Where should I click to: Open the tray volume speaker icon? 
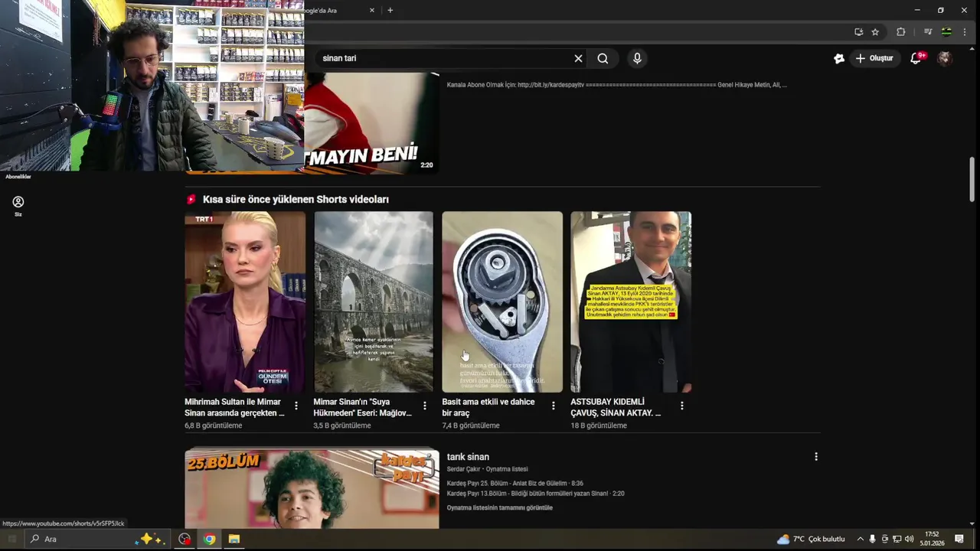pyautogui.click(x=909, y=539)
